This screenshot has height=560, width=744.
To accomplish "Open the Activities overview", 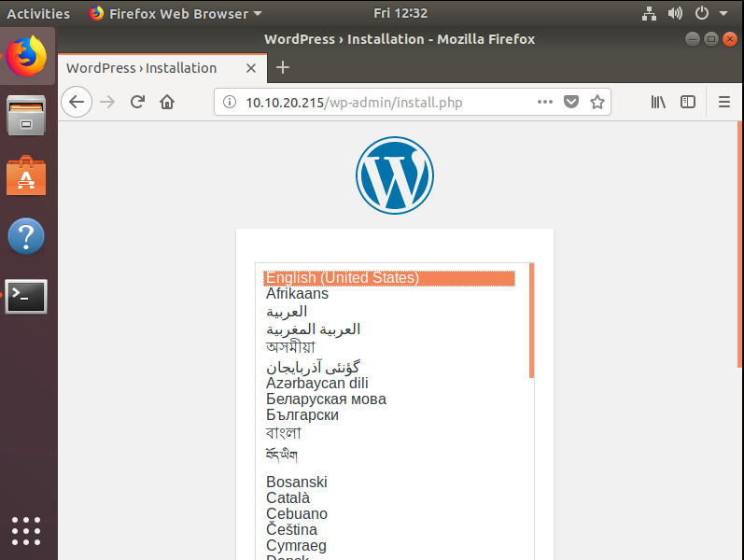I will click(38, 14).
